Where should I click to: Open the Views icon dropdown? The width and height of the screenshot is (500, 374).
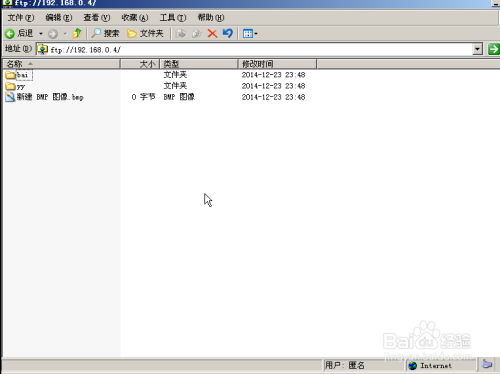tap(250, 34)
